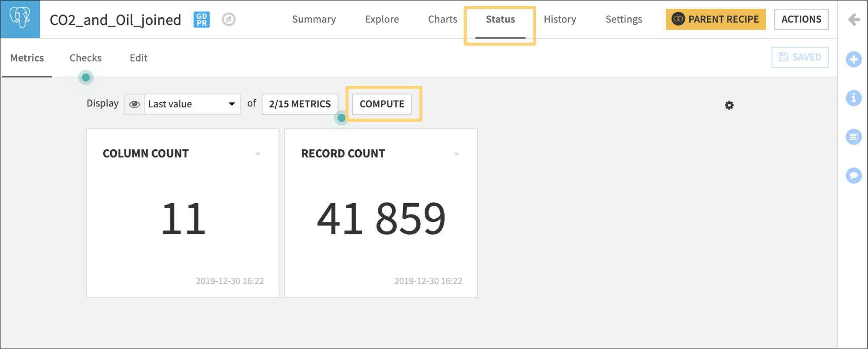Expand the Record Count tile menu arrow

click(456, 154)
